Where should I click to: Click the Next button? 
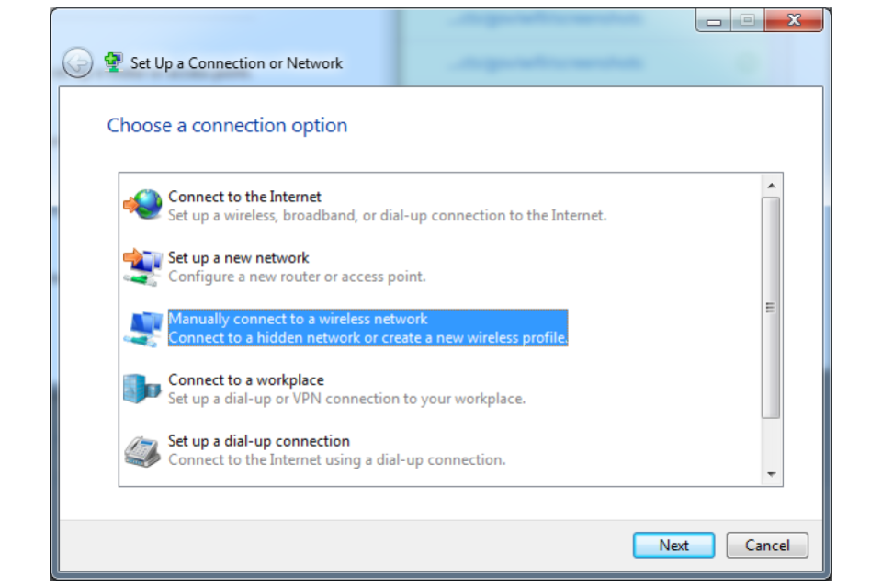pyautogui.click(x=673, y=545)
